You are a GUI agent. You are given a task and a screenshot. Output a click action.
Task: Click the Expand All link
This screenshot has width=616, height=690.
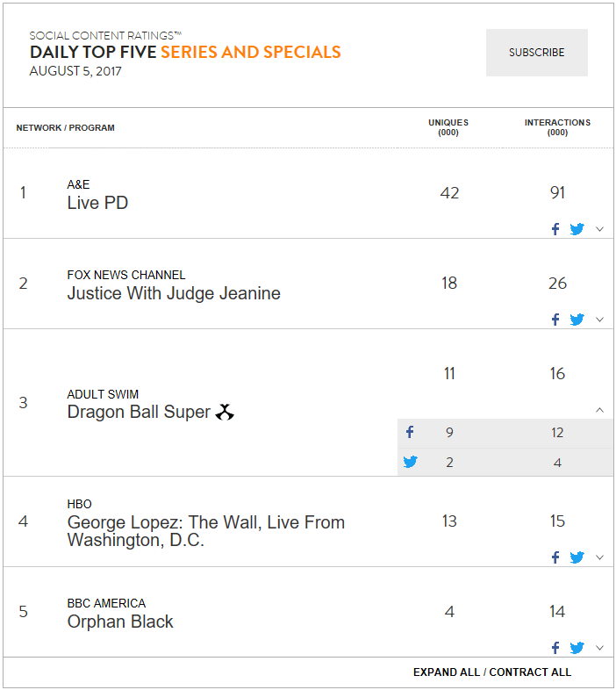446,672
